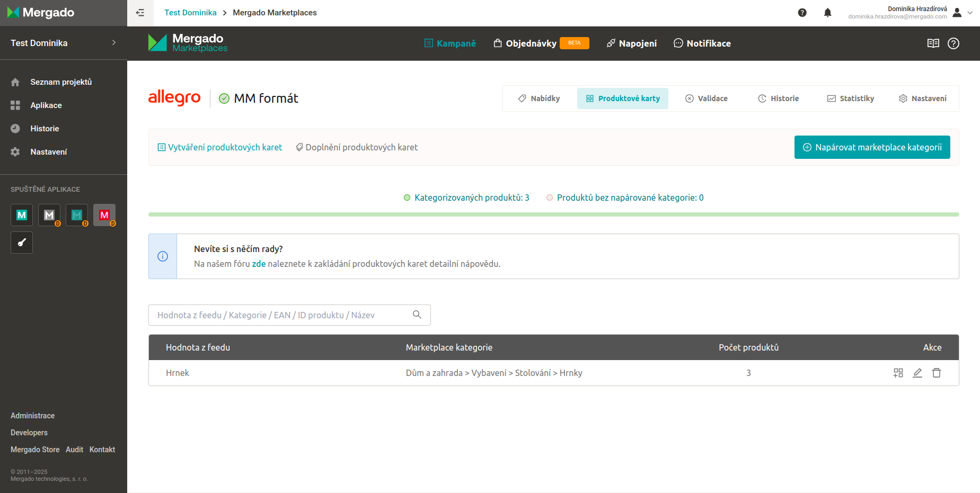The height and width of the screenshot is (493, 980).
Task: Open help via the question mark icon in top bar
Action: click(x=802, y=13)
